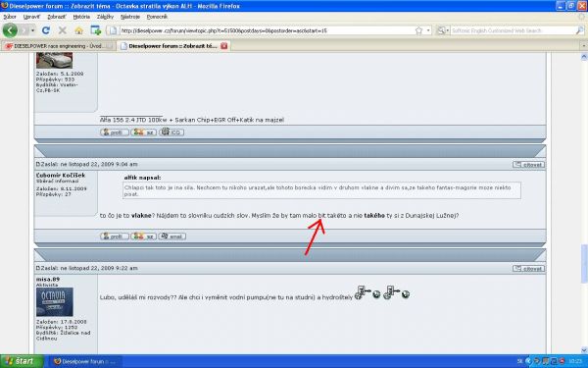This screenshot has height=368, width=588.
Task: Close the Dieselpower forum tab
Action: (x=223, y=46)
